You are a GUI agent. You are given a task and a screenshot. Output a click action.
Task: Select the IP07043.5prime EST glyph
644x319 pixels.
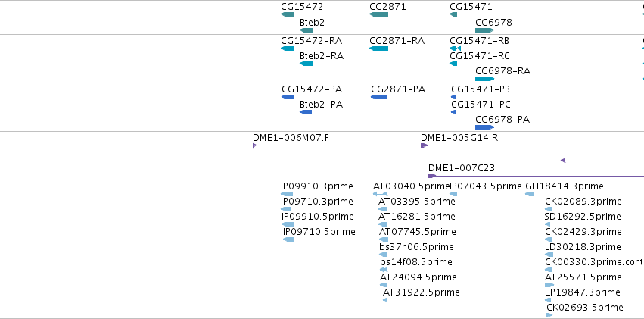453,194
